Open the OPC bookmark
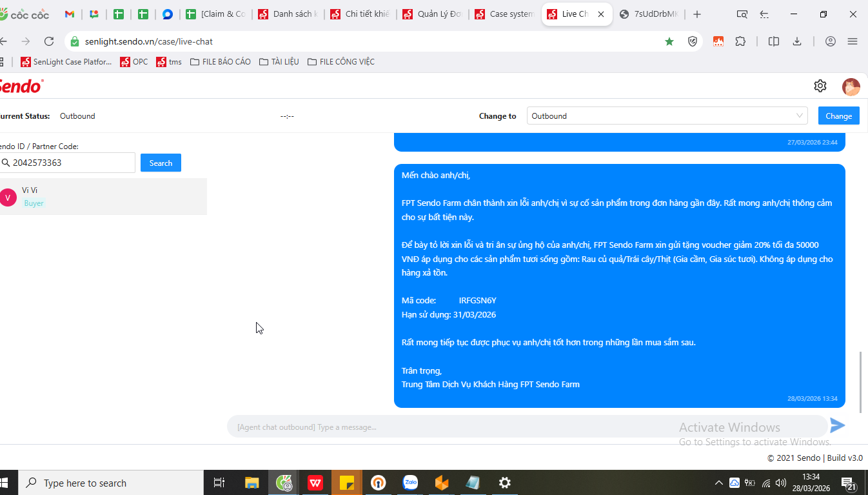868x495 pixels. pos(134,62)
